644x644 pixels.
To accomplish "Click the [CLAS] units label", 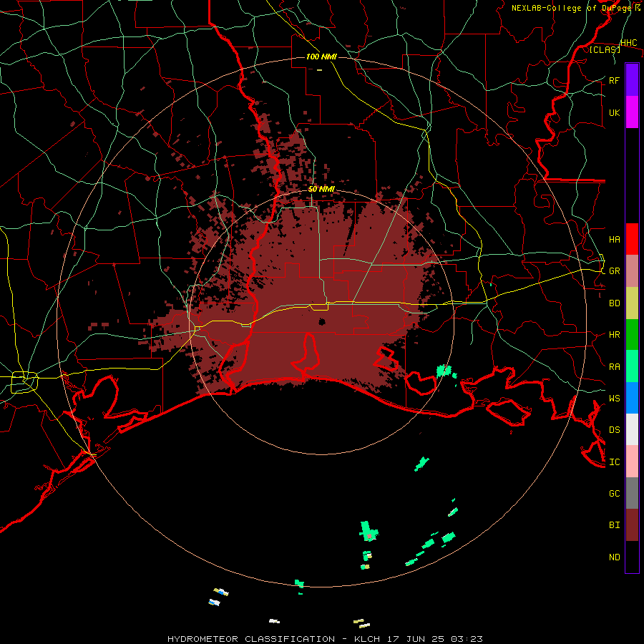I will 605,49.
